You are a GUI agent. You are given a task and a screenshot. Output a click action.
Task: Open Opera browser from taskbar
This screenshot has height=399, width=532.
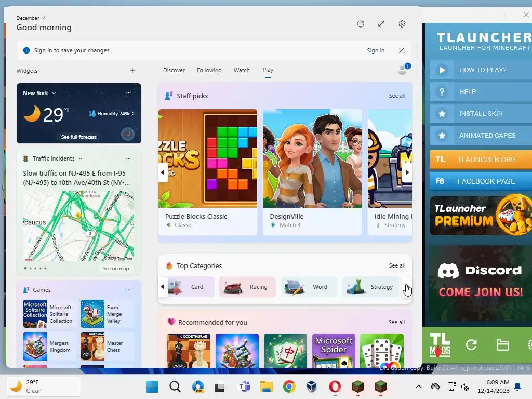click(335, 387)
